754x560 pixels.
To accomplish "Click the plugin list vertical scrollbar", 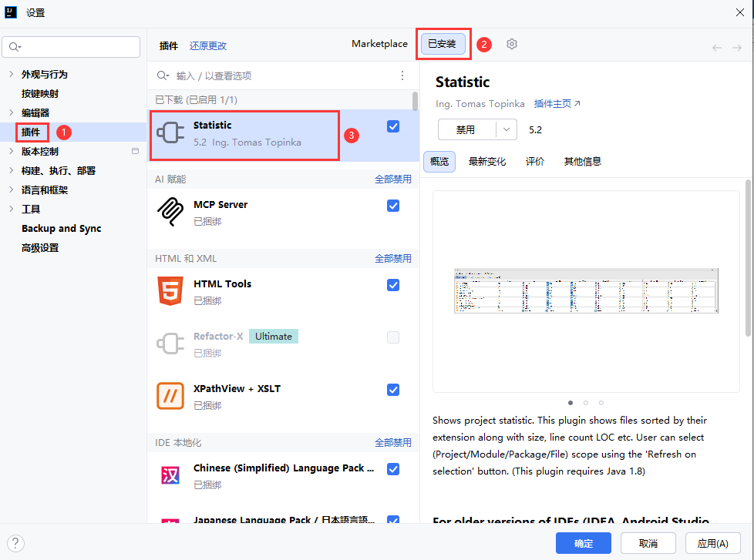I will 415,101.
